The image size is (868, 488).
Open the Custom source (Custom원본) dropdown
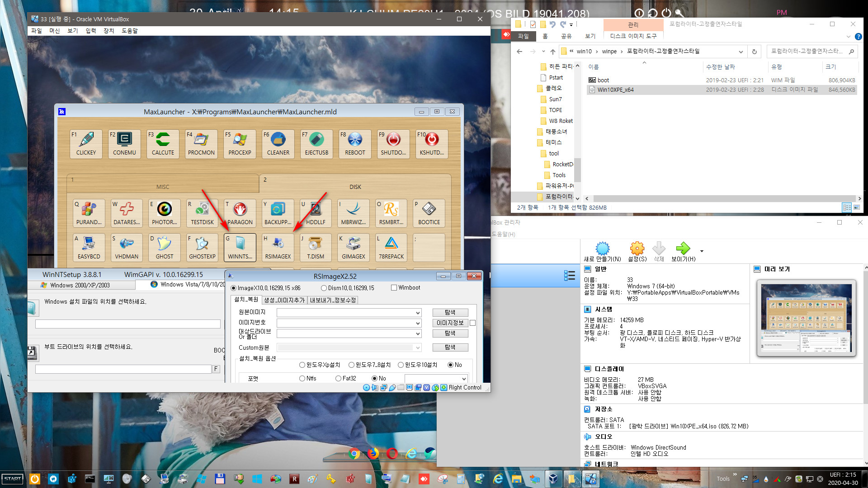[418, 347]
